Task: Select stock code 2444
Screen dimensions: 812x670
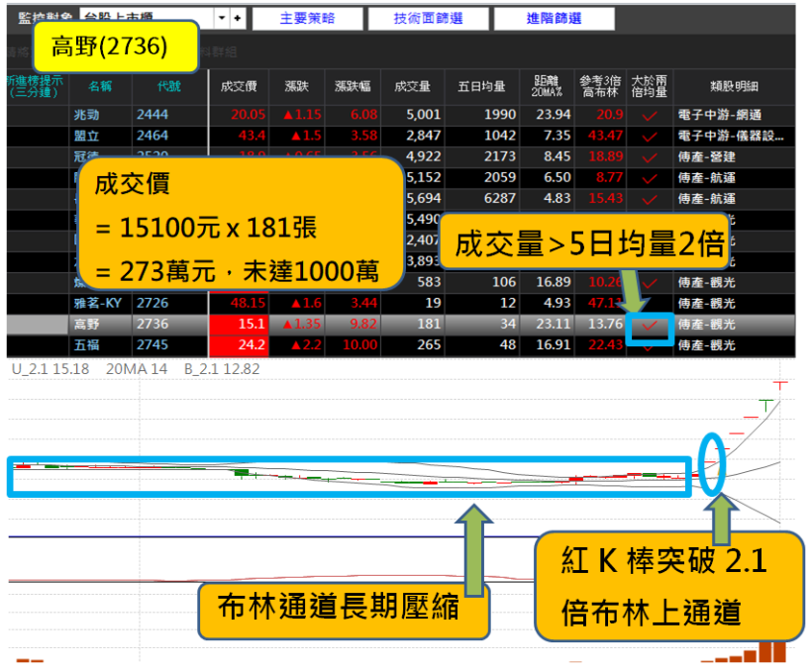Action: click(152, 115)
